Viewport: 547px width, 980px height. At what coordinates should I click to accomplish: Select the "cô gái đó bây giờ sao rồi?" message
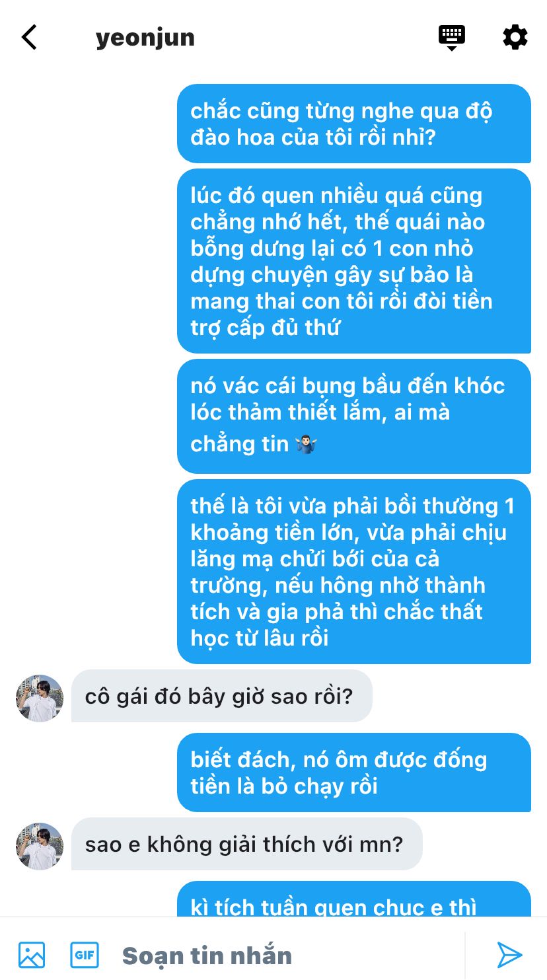(222, 696)
